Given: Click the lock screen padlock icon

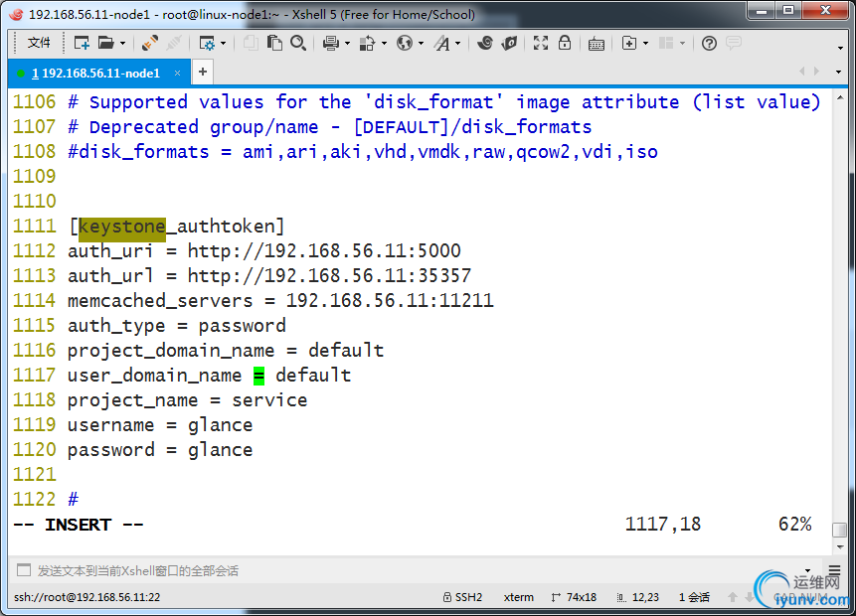Looking at the screenshot, I should point(565,43).
